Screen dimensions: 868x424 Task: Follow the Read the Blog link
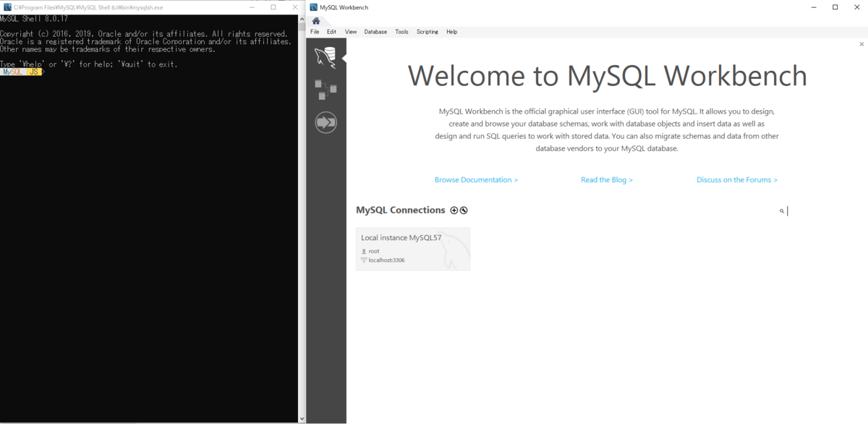point(607,179)
